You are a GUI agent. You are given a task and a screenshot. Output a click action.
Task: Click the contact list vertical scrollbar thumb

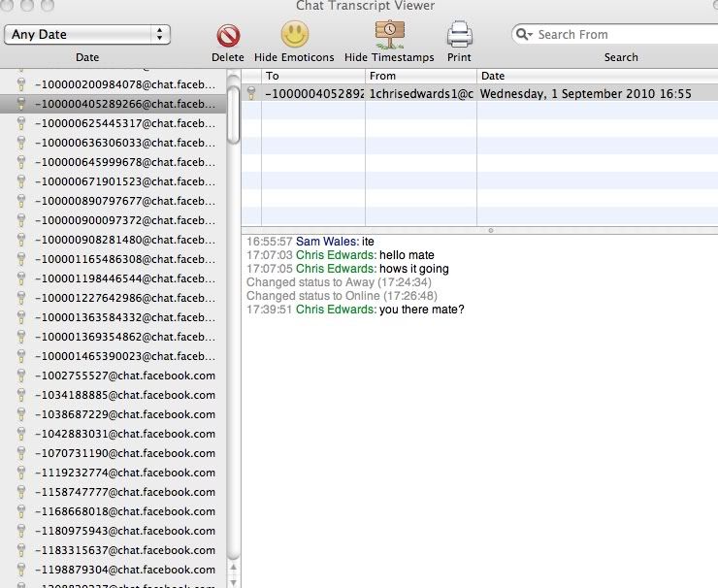click(x=233, y=116)
